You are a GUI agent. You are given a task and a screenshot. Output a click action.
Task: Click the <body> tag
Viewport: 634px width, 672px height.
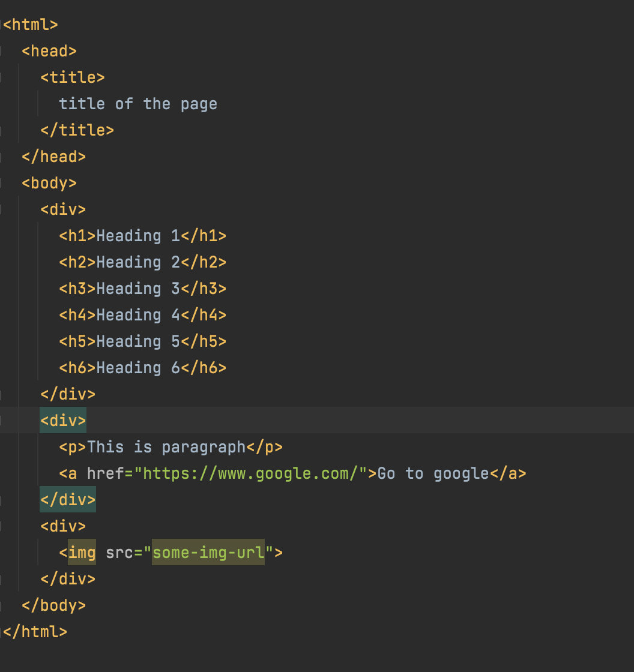click(x=49, y=183)
